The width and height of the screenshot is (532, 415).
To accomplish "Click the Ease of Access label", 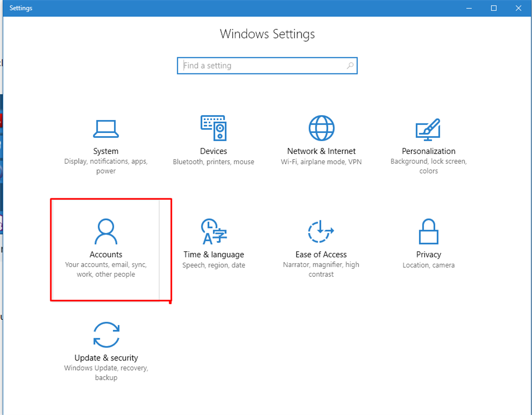I will coord(321,255).
